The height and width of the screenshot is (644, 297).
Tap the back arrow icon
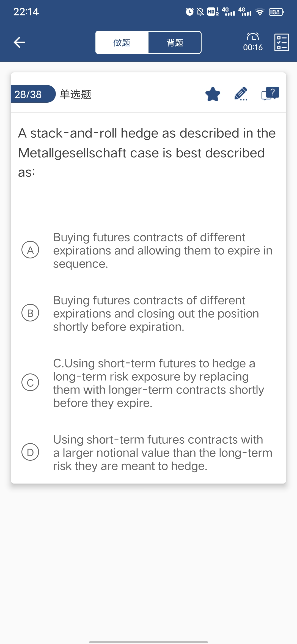point(19,42)
